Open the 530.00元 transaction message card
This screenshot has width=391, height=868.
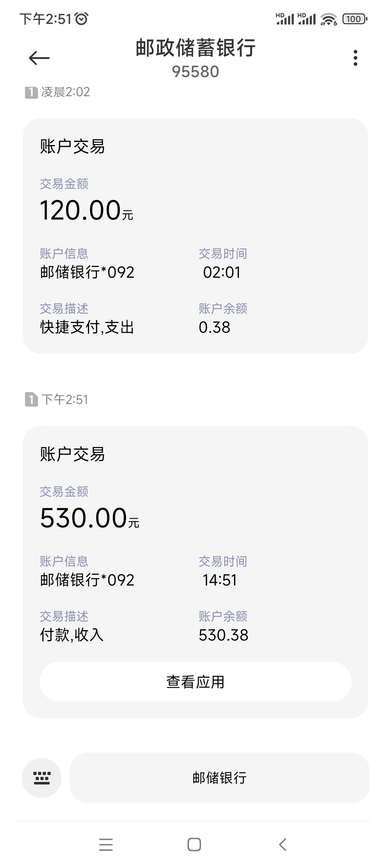(x=195, y=542)
